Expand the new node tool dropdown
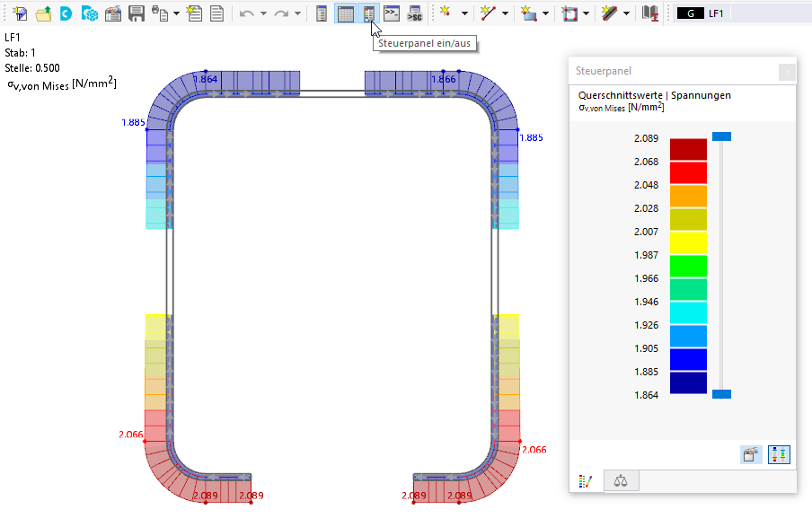The width and height of the screenshot is (812, 527). coord(464,13)
